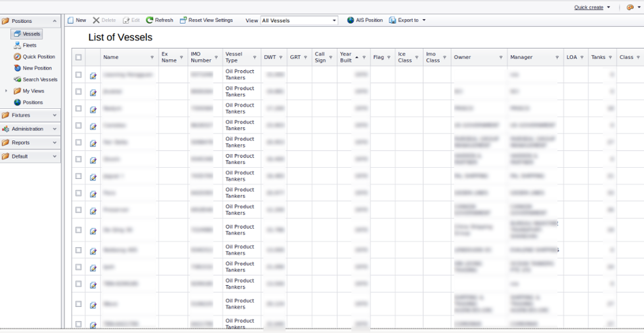Open the AIS Position tool

pyautogui.click(x=365, y=20)
